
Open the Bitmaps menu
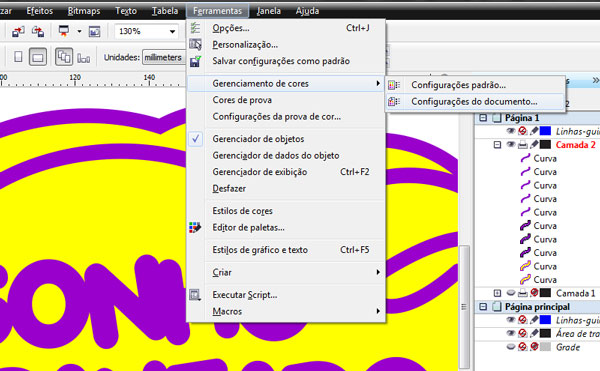click(x=84, y=11)
